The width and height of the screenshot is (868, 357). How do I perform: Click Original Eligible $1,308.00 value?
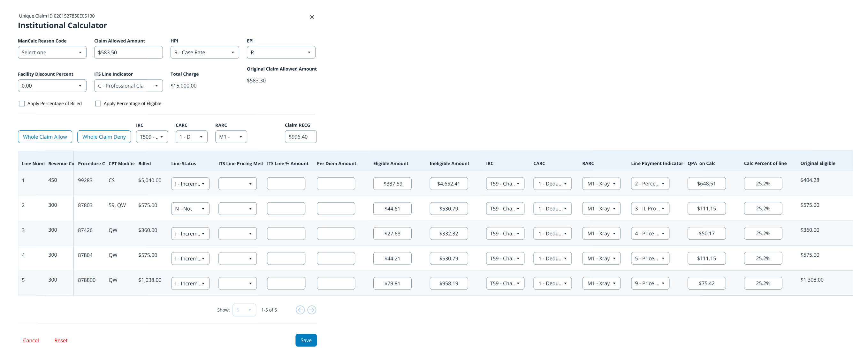coord(812,280)
